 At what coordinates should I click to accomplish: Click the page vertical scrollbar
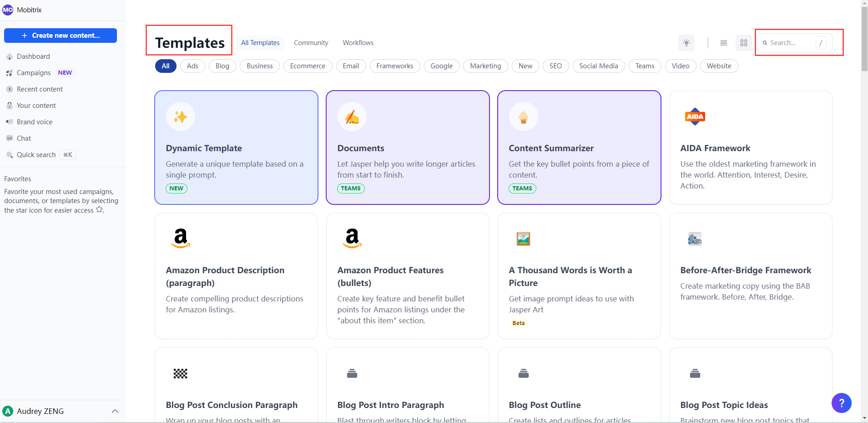point(864,39)
